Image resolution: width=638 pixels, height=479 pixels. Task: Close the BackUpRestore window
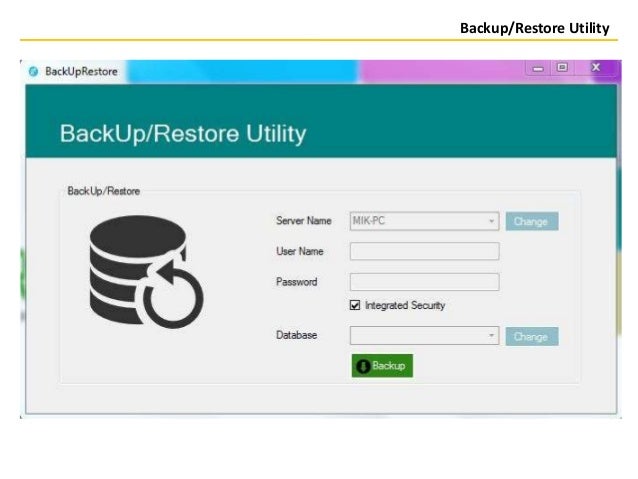click(596, 68)
